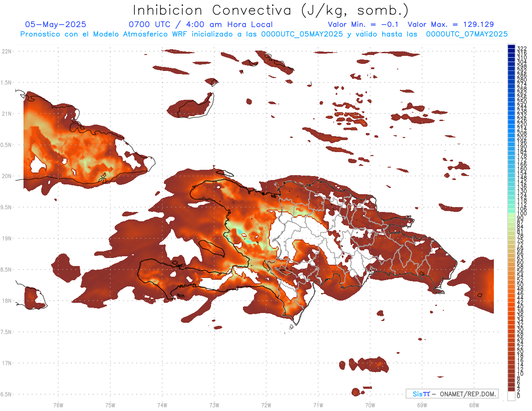Click the "202" value on the color legend
This screenshot has width=532, height=411.
tap(521, 137)
